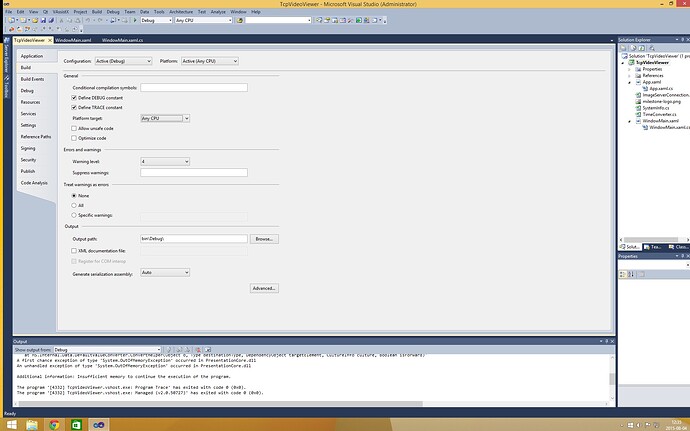Select Specific warnings radio button
690x431 pixels.
pos(74,215)
